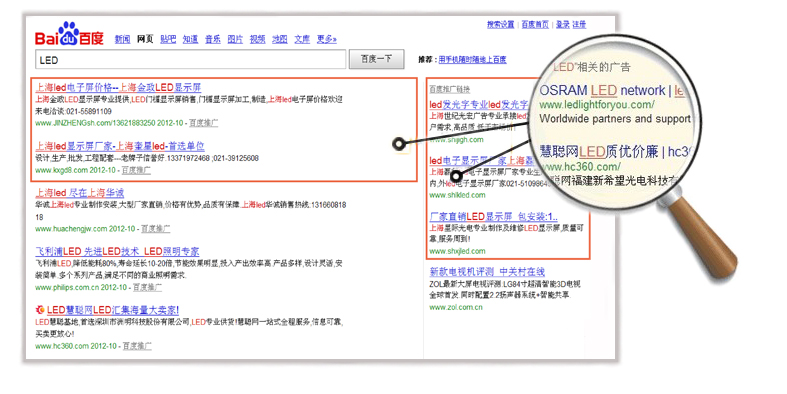The image size is (787, 394).
Task: Click the www.zol.com.cn sidebar URL
Action: pyautogui.click(x=456, y=307)
